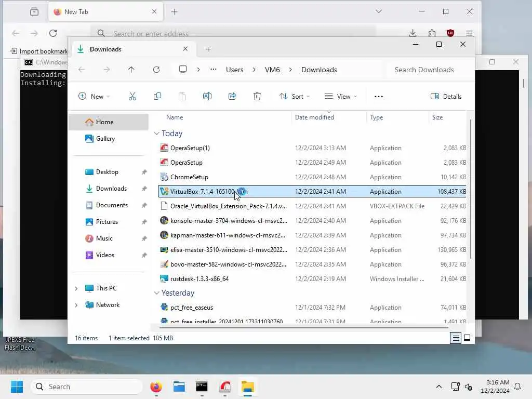Switch to large thumbnails view icon in status bar

point(467,338)
